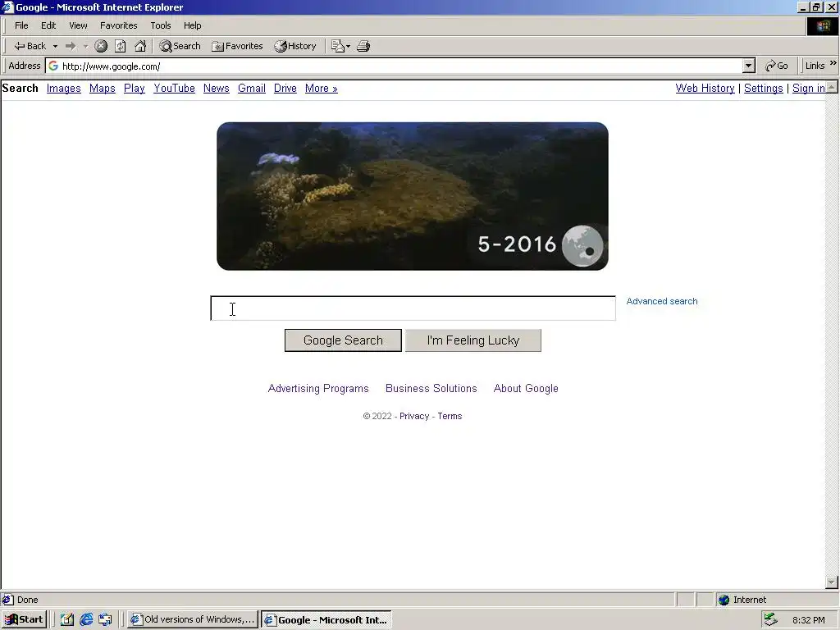Click the Mail toolbar icon
The height and width of the screenshot is (630, 840).
pyautogui.click(x=337, y=46)
